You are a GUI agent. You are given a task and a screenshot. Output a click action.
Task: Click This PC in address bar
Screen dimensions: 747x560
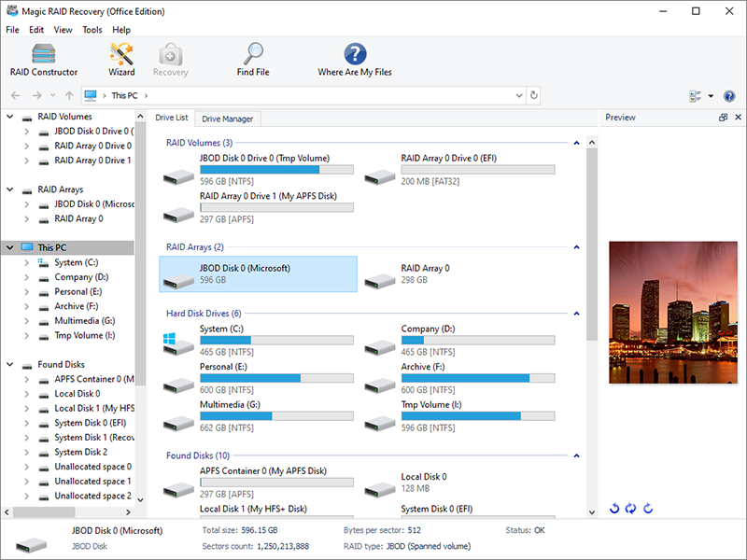click(124, 96)
